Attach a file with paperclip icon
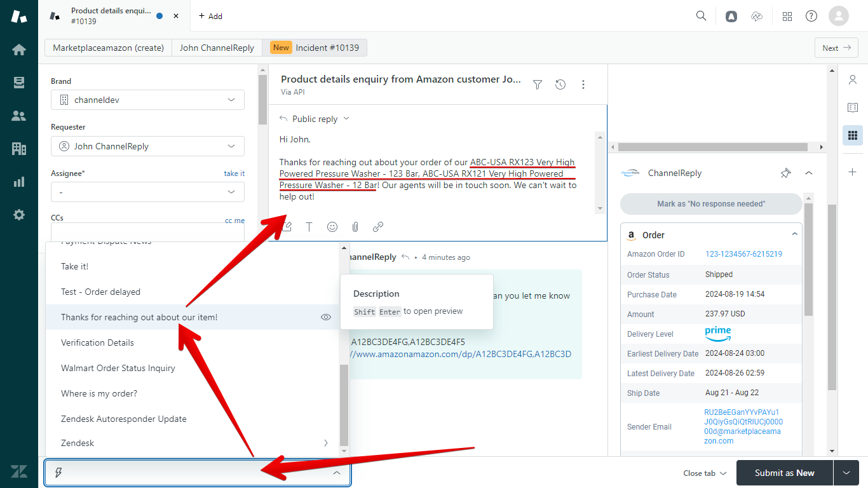Viewport: 868px width, 488px height. pyautogui.click(x=355, y=227)
